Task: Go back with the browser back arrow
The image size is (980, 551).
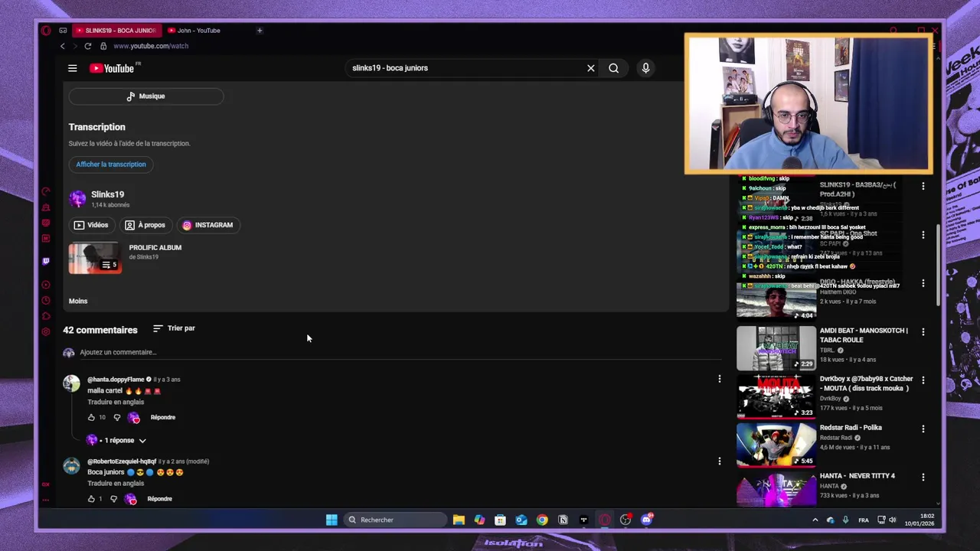Action: click(63, 46)
